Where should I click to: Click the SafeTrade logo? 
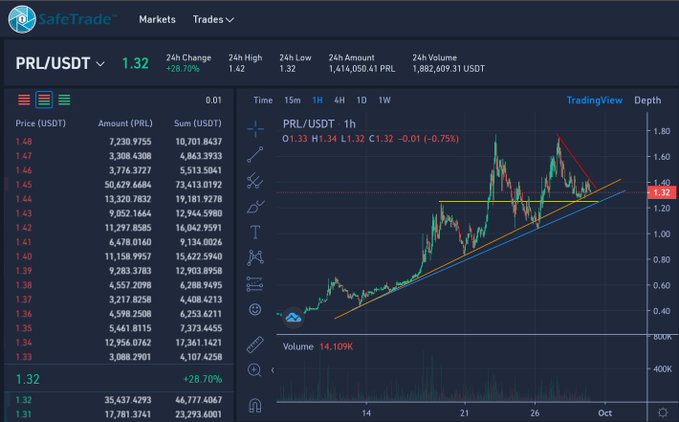62,19
